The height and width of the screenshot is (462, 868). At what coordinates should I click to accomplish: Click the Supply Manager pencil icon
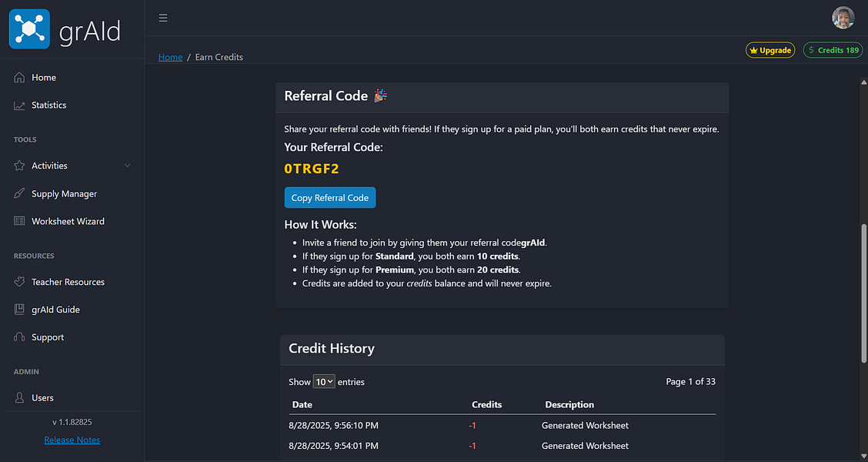click(x=19, y=194)
